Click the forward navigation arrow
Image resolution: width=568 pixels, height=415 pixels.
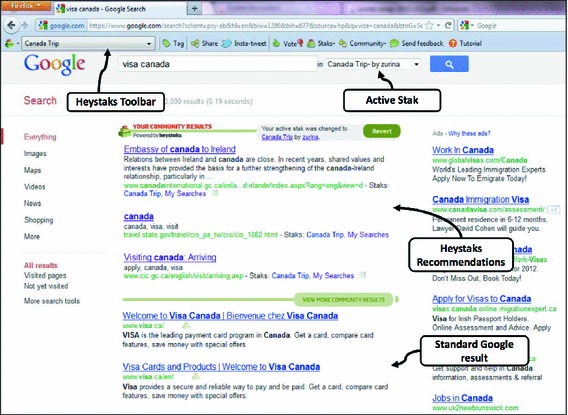tap(25, 25)
